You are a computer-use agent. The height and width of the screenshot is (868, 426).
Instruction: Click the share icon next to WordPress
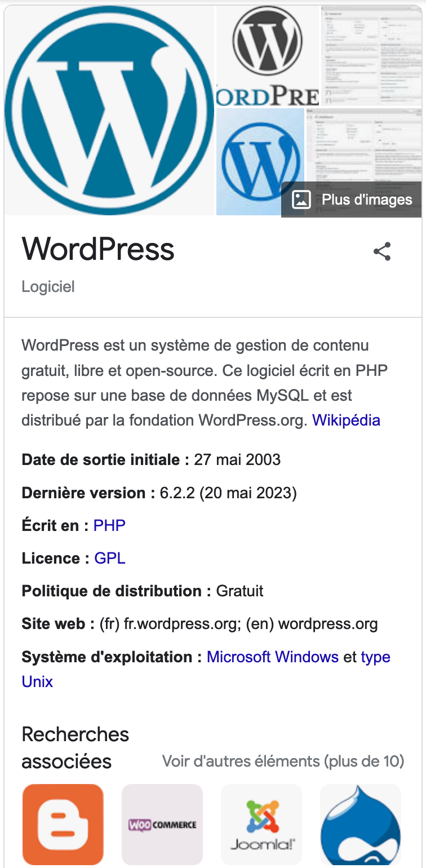382,251
